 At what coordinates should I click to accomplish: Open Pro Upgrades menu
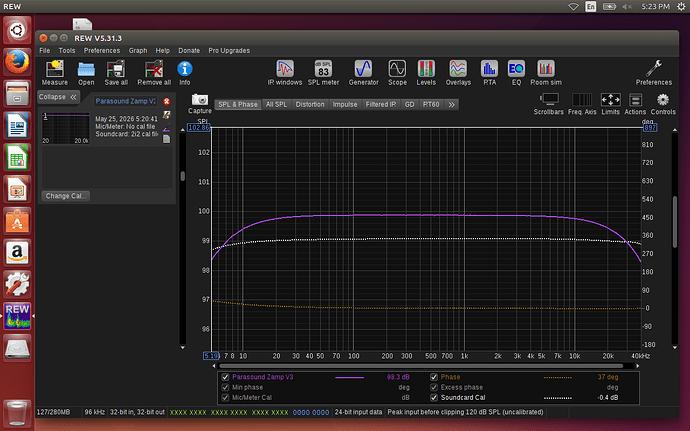click(x=229, y=51)
